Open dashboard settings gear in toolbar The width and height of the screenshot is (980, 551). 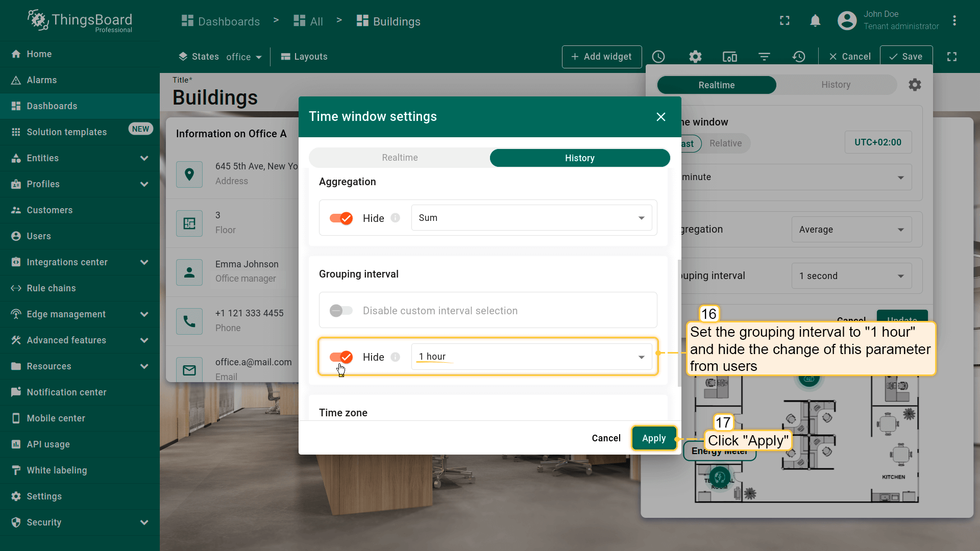(695, 57)
